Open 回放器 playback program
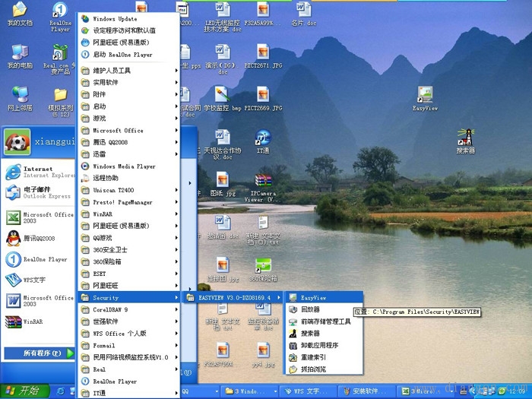 [x=310, y=309]
